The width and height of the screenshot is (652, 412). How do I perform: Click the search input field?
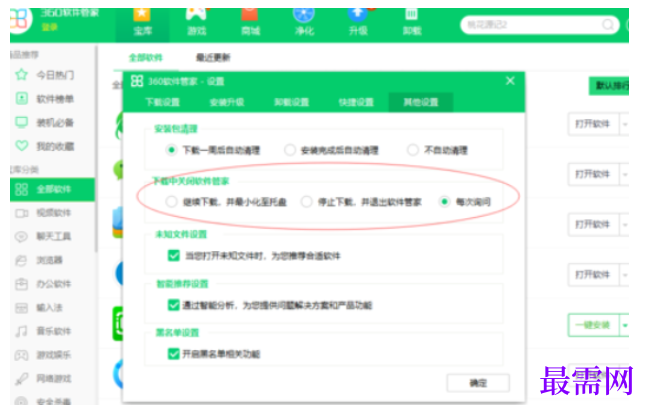point(532,25)
